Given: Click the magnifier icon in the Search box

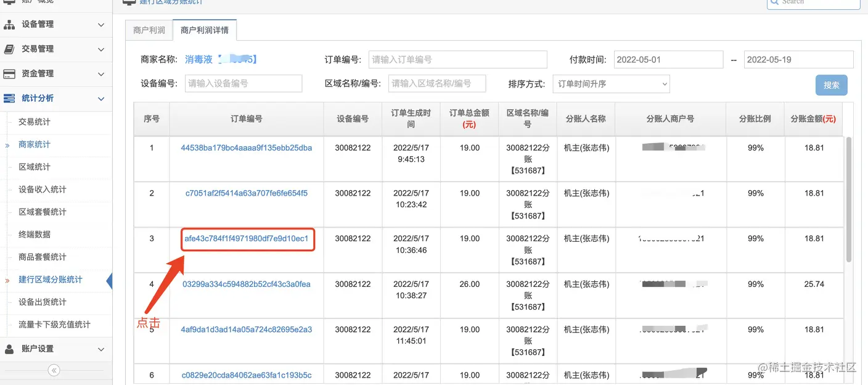Looking at the screenshot, I should click(776, 2).
